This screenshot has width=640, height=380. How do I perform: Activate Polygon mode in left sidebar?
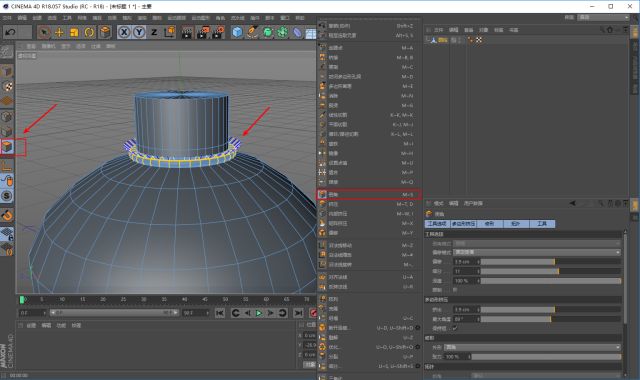coord(7,147)
